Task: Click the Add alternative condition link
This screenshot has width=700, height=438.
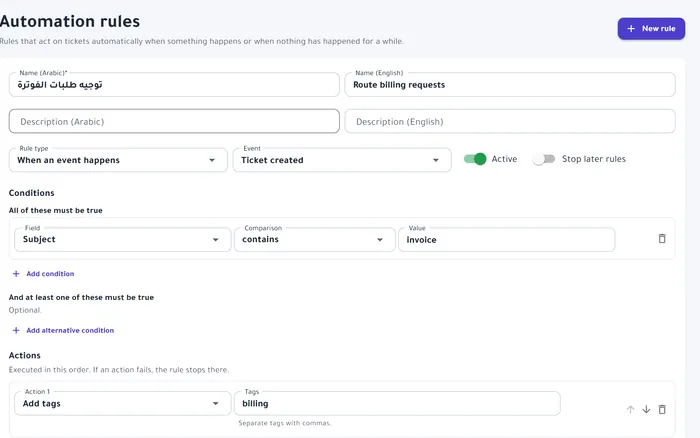Action: pyautogui.click(x=70, y=330)
